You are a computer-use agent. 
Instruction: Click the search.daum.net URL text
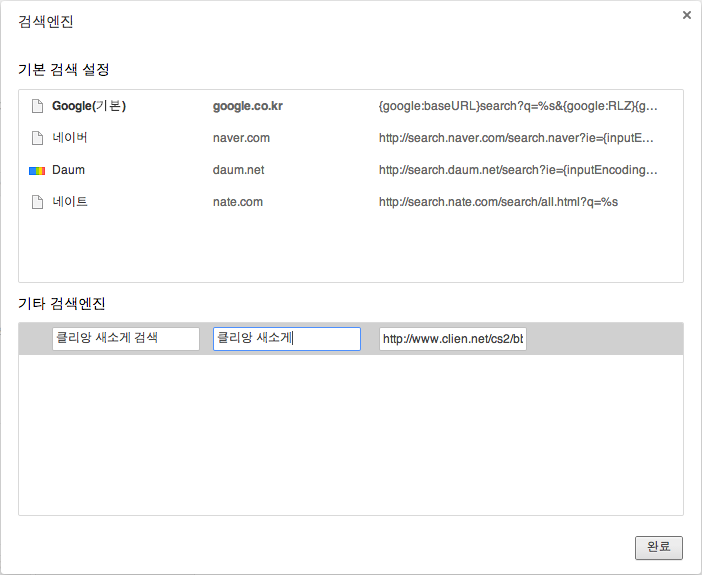pyautogui.click(x=518, y=170)
